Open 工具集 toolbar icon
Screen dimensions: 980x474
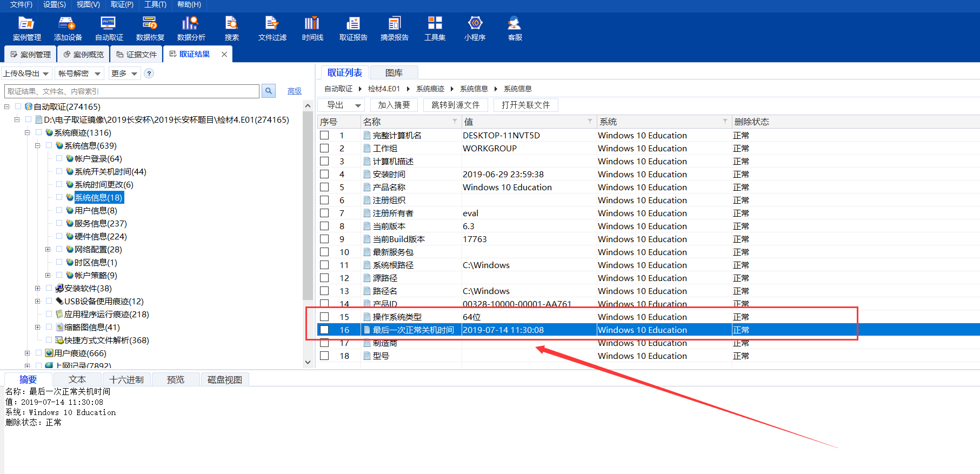point(435,29)
